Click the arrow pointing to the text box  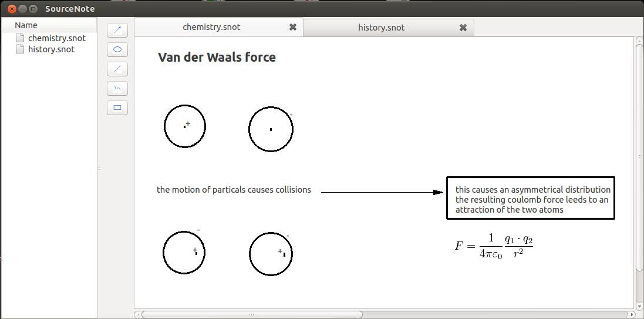(x=382, y=192)
